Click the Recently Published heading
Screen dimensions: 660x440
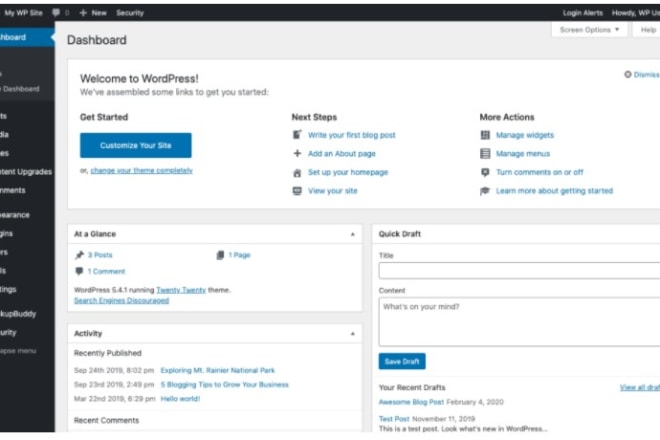coord(108,353)
